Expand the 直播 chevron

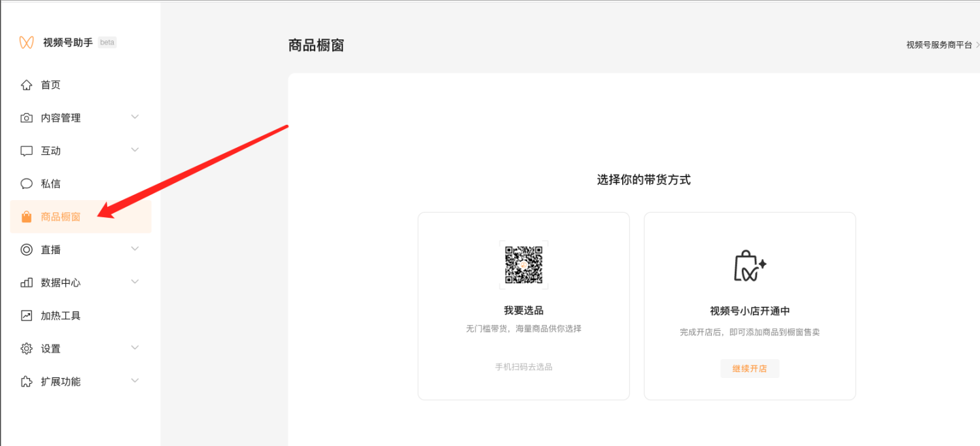coord(135,249)
